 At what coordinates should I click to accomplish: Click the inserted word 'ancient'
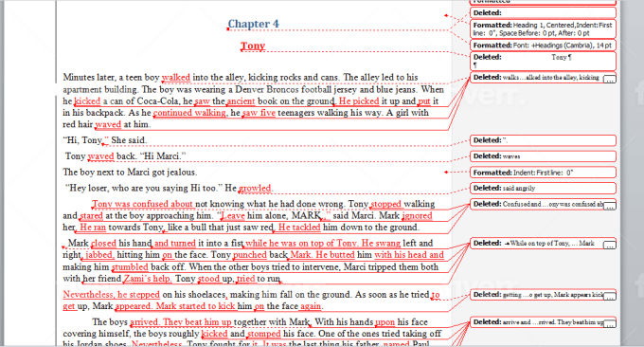click(x=241, y=101)
